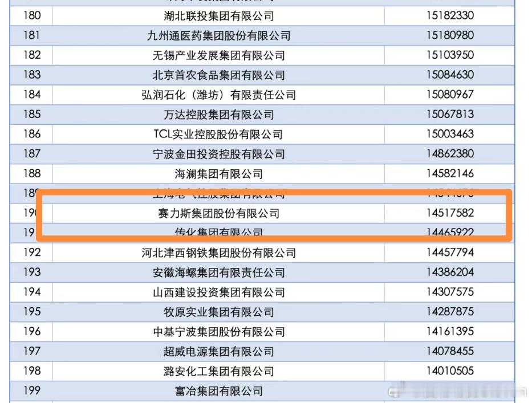The height and width of the screenshot is (403, 532).
Task: Click the rank number 198
Action: (x=33, y=371)
